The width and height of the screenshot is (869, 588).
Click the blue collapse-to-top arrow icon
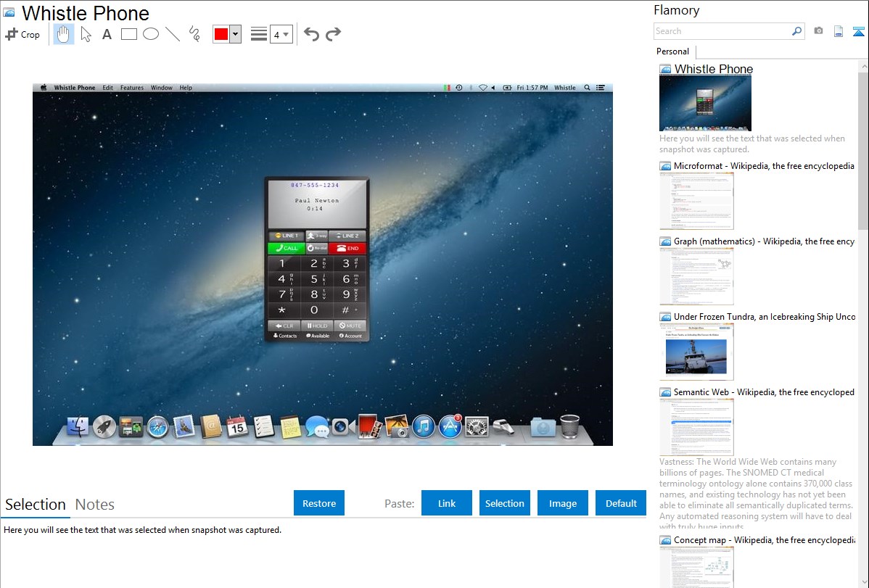pos(858,32)
